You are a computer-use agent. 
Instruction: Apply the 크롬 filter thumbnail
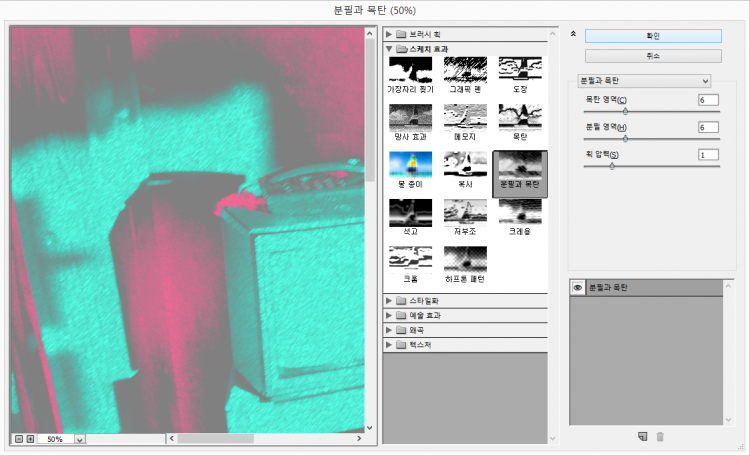coord(409,264)
